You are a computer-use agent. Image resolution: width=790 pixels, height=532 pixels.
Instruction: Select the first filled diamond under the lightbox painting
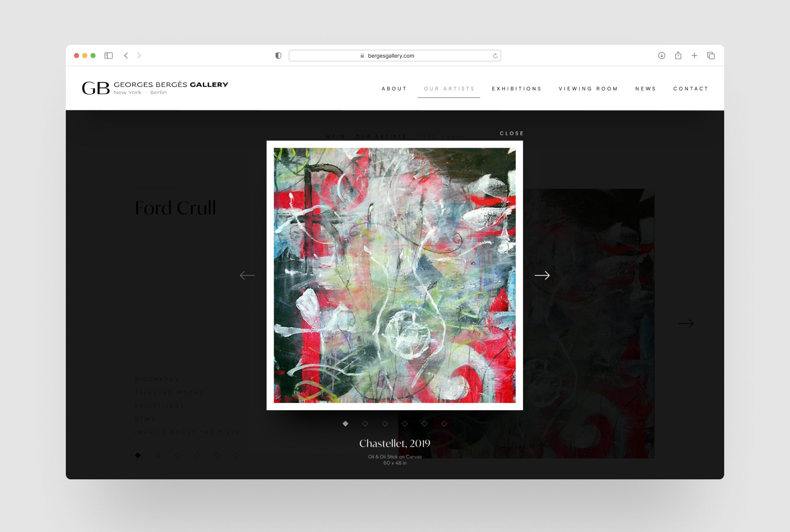click(345, 423)
